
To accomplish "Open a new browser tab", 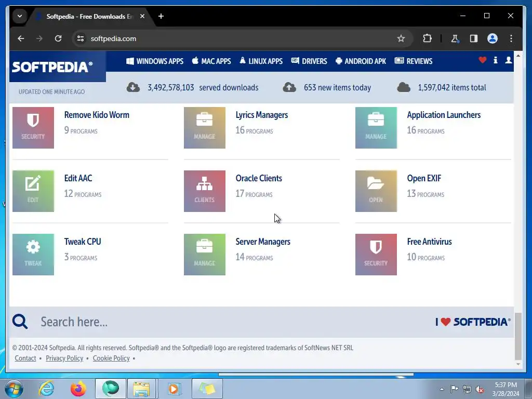I will tap(161, 16).
